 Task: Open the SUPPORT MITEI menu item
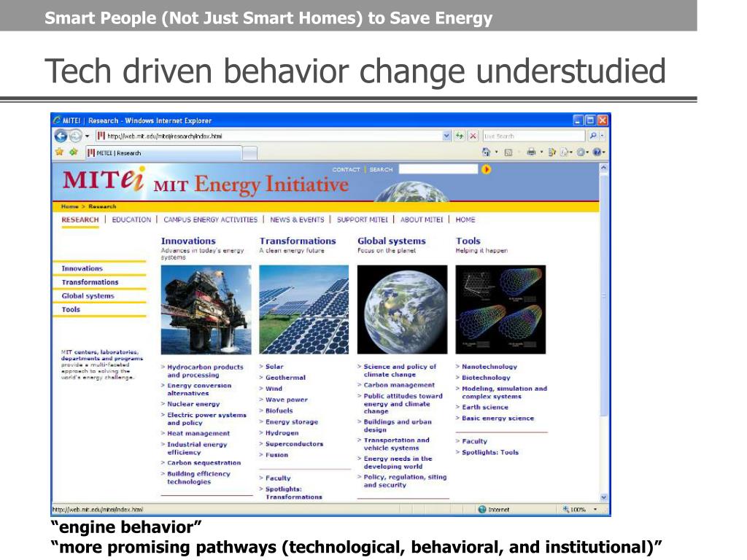(363, 219)
